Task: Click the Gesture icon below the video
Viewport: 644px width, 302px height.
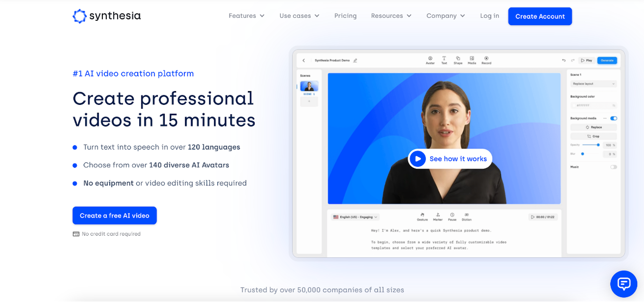Action: pos(422,215)
